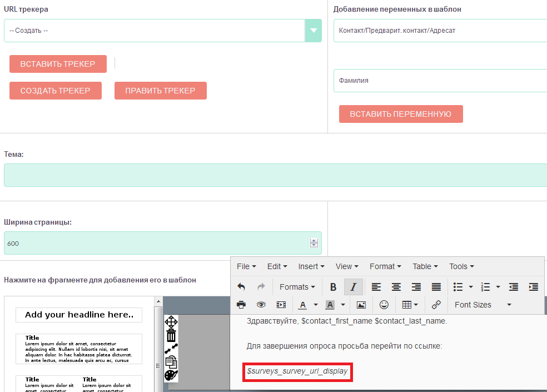The image size is (547, 392).
Task: Click the resize block arrows icon
Action: point(171,349)
